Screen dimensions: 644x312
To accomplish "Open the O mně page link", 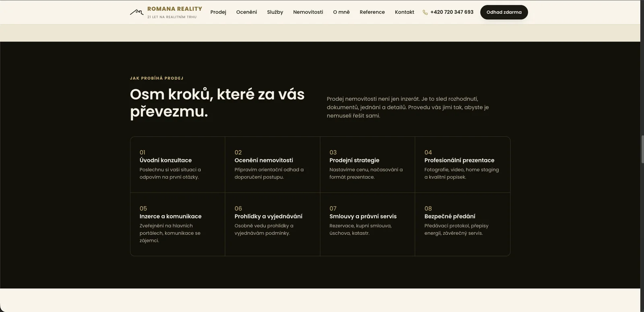I will (341, 12).
